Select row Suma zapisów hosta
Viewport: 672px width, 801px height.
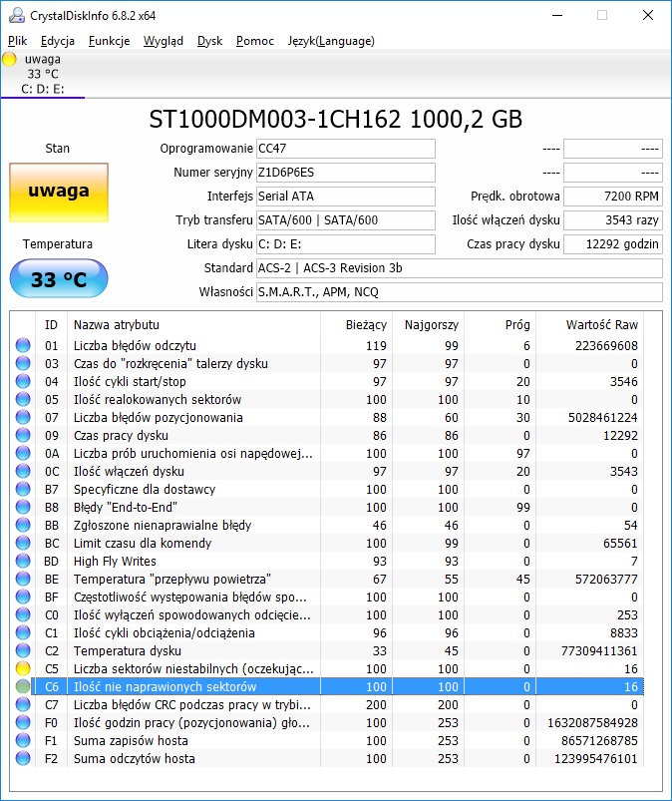[327, 740]
